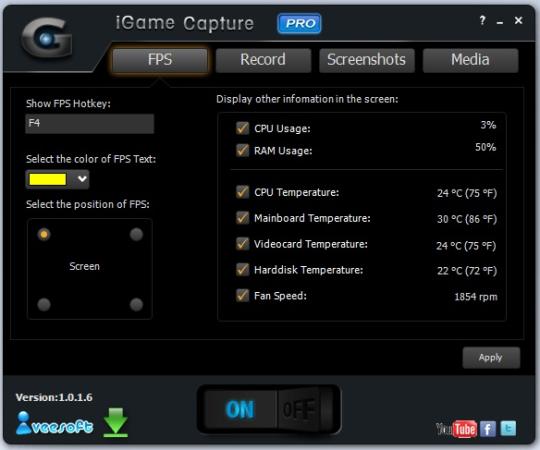Uncheck the RAM Usage checkbox
This screenshot has width=540, height=450.
coord(242,150)
